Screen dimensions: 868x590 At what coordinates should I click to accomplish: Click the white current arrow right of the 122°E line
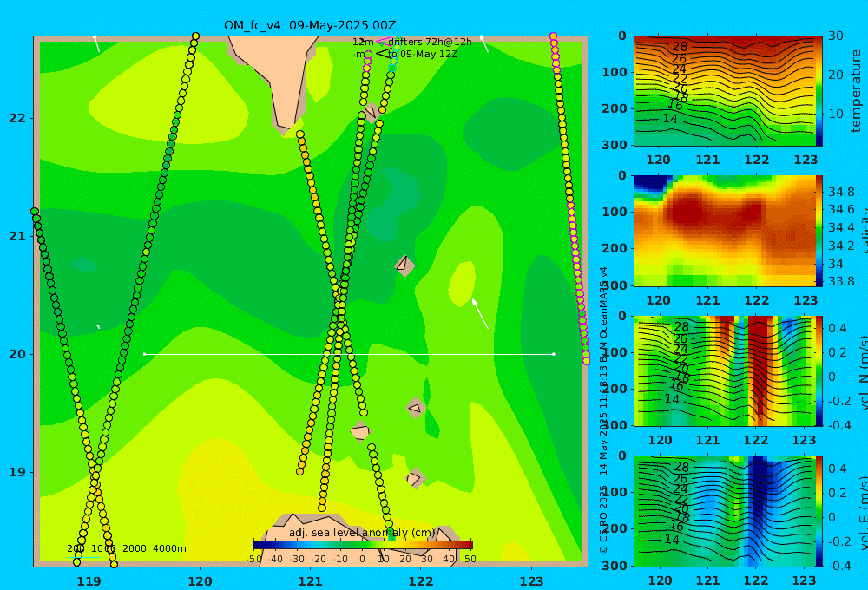point(480,314)
